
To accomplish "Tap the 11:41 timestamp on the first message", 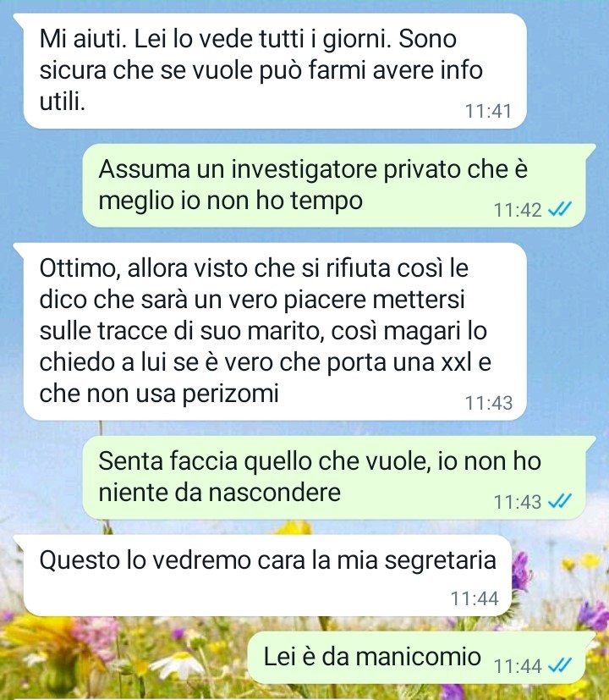I will pos(488,111).
